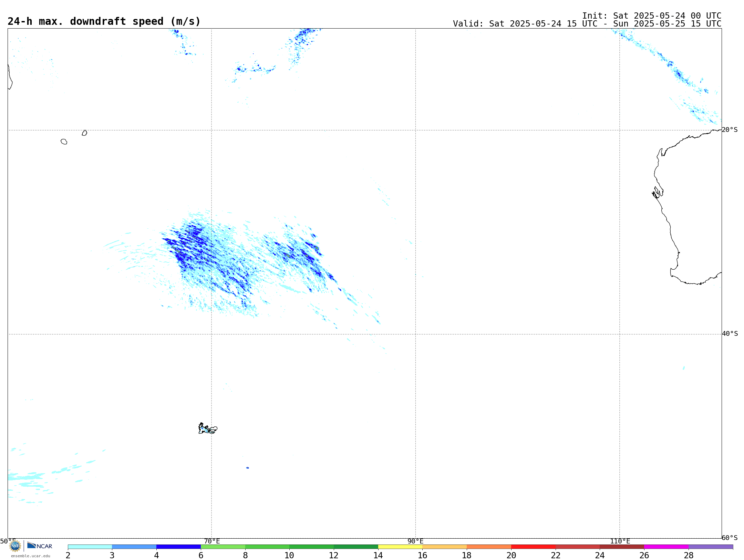The image size is (744, 560).
Task: Select the bright red 20–22 m/s colorbar segment
Action: [x=533, y=547]
